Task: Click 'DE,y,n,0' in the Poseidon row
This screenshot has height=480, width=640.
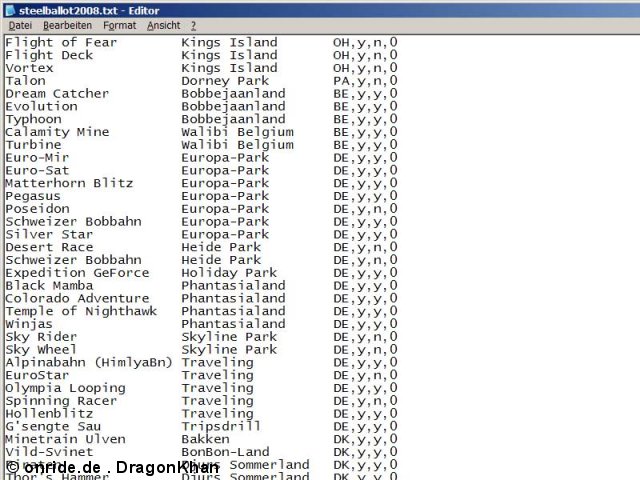Action: pos(365,209)
